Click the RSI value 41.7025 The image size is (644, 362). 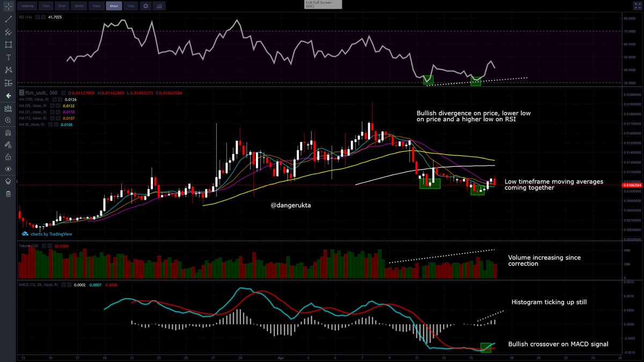point(54,17)
